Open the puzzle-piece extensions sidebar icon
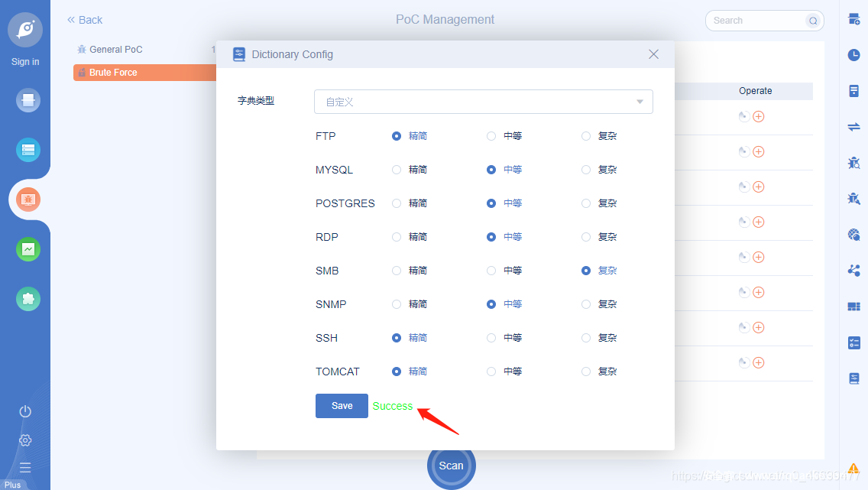Viewport: 868px width, 490px height. [x=28, y=299]
